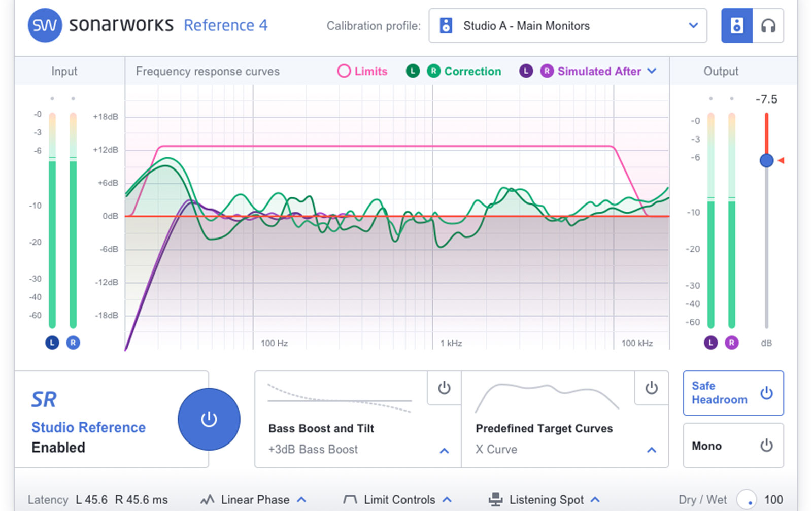Switch to speaker calibration mode
Screen dimensions: 812x511
(737, 25)
